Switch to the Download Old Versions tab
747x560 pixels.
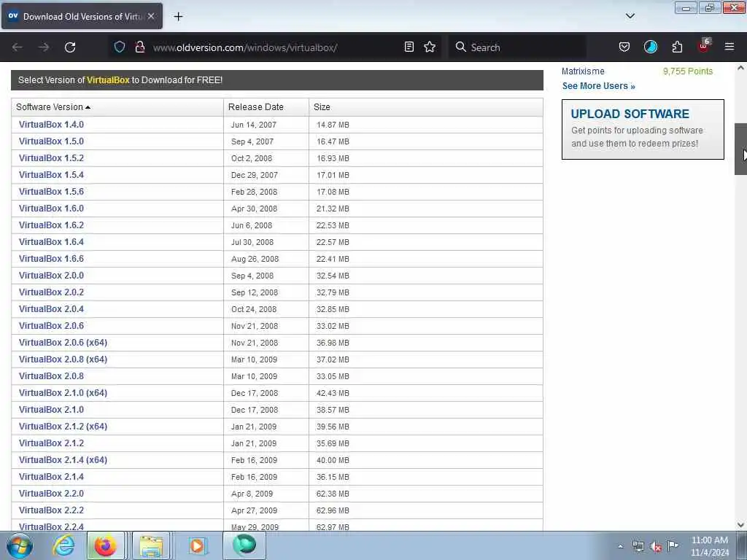tap(82, 16)
